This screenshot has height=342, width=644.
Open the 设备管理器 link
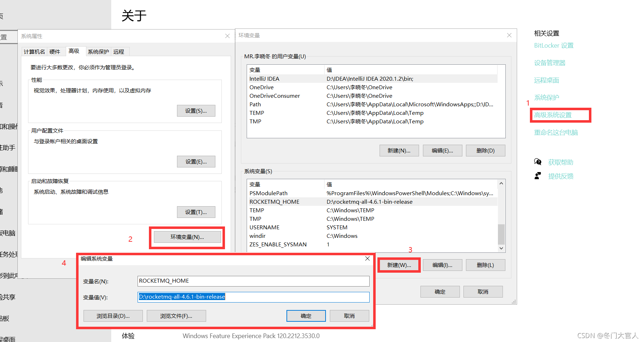pyautogui.click(x=549, y=63)
